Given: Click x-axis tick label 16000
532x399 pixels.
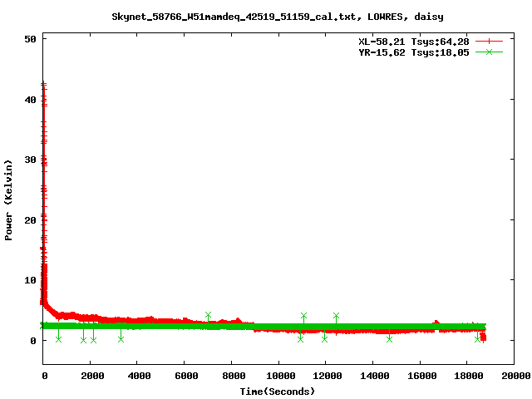Looking at the screenshot, I should tap(421, 376).
